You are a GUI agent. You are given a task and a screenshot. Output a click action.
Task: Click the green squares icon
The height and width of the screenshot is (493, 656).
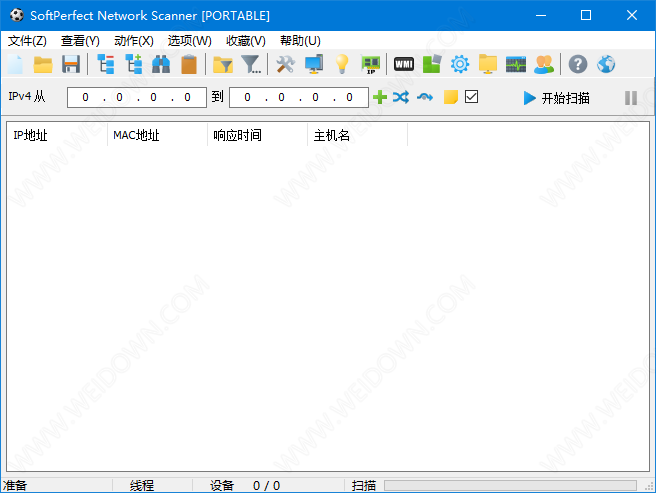point(432,64)
